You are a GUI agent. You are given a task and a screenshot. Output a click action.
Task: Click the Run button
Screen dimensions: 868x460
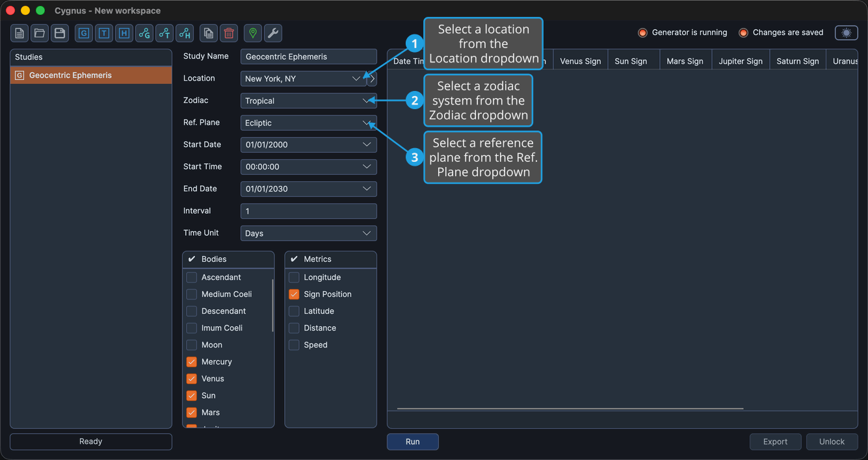tap(413, 442)
